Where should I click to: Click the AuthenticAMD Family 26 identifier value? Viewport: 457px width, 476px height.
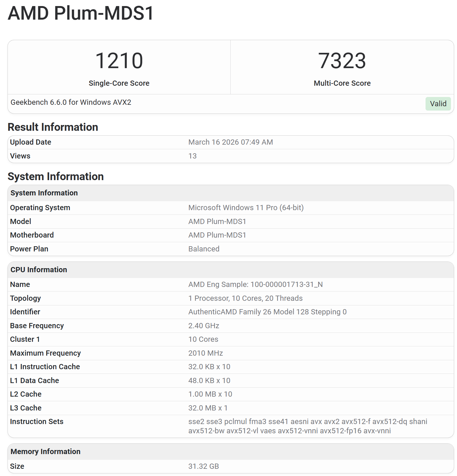click(267, 312)
